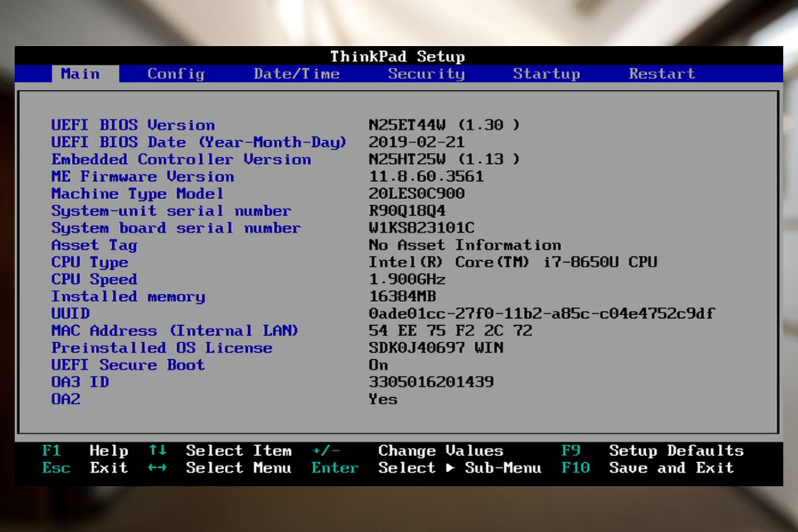Click Secure Boot value On
798x532 pixels.
[x=378, y=366]
